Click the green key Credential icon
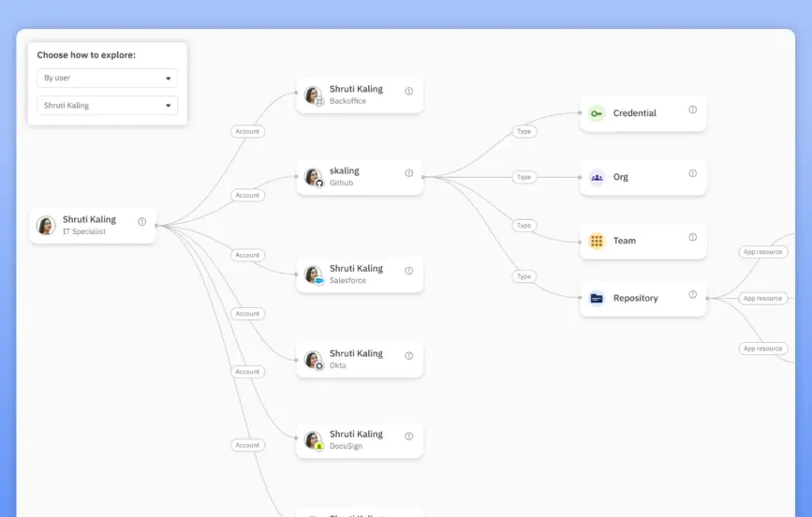The height and width of the screenshot is (517, 812). coord(597,113)
